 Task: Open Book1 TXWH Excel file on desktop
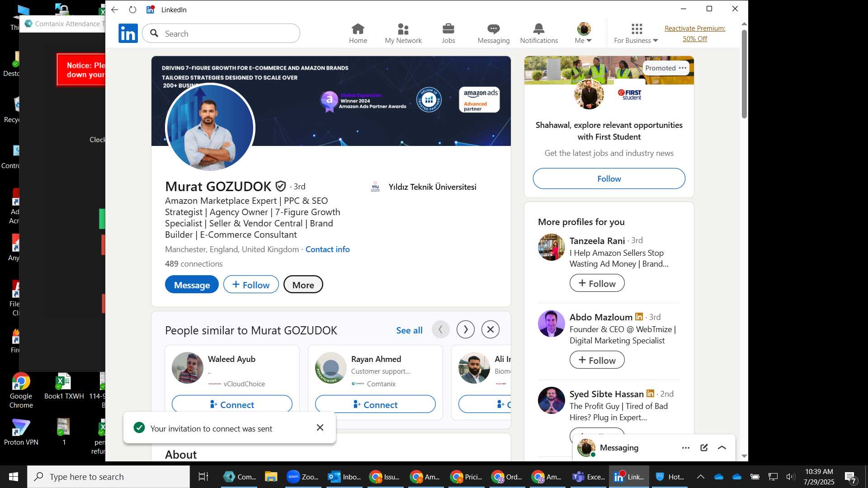(x=64, y=386)
